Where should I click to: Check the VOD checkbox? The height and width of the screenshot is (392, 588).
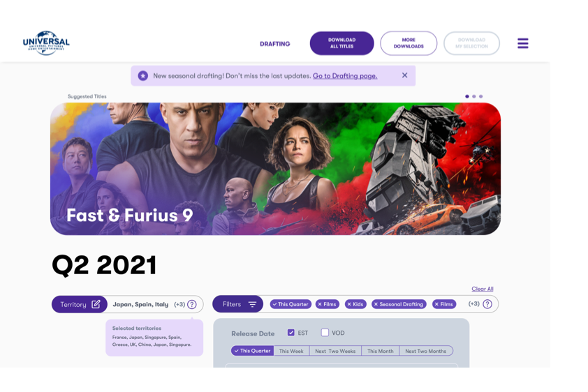click(325, 333)
